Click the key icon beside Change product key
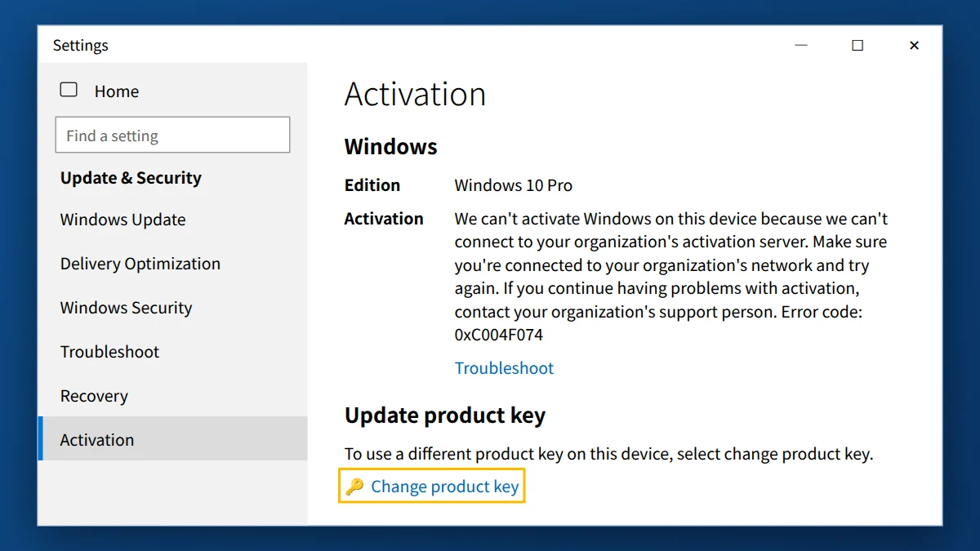Viewport: 980px width, 551px height. [x=354, y=487]
